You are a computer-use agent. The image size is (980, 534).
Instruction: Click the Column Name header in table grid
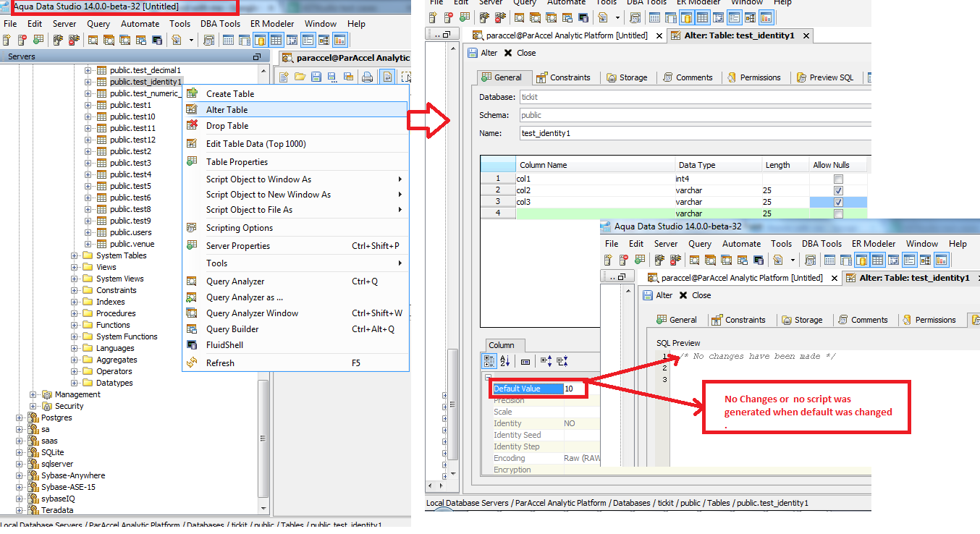596,165
